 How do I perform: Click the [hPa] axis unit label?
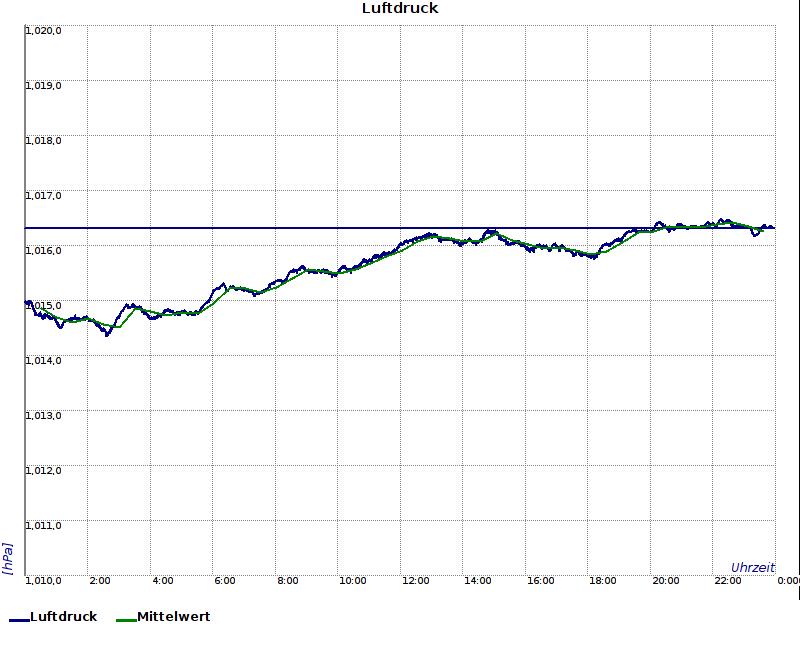[x=7, y=559]
